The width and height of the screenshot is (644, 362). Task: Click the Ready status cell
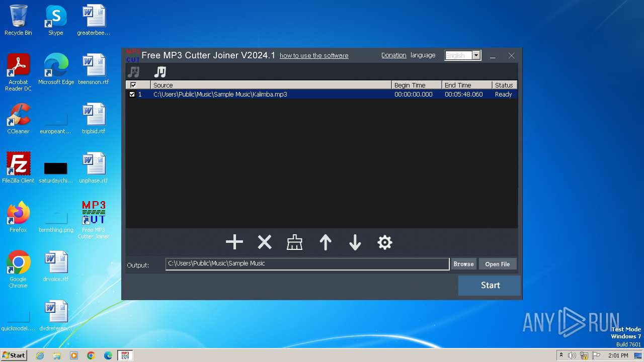[x=503, y=94]
